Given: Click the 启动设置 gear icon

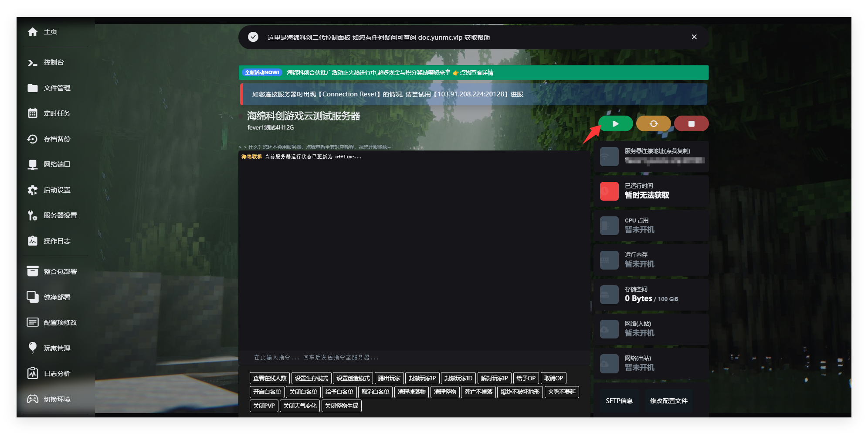Looking at the screenshot, I should click(33, 190).
